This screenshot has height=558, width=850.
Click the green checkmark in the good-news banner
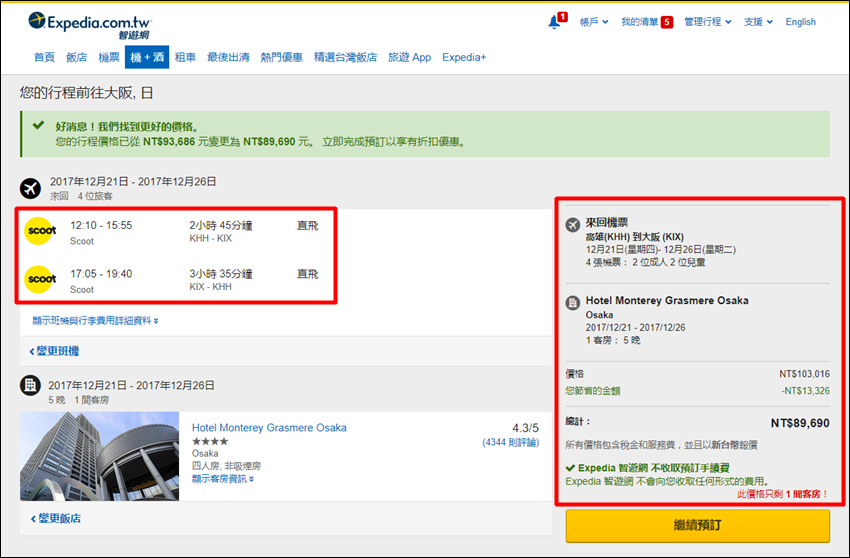tap(38, 125)
